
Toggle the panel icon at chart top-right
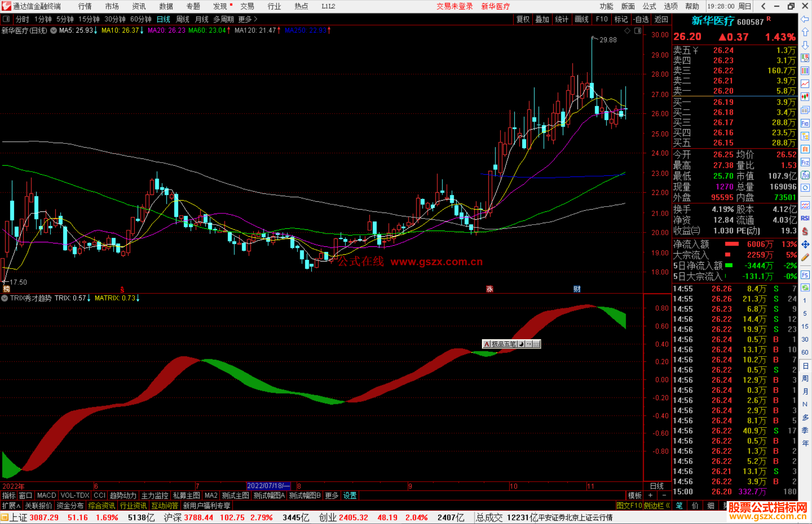tap(638, 31)
